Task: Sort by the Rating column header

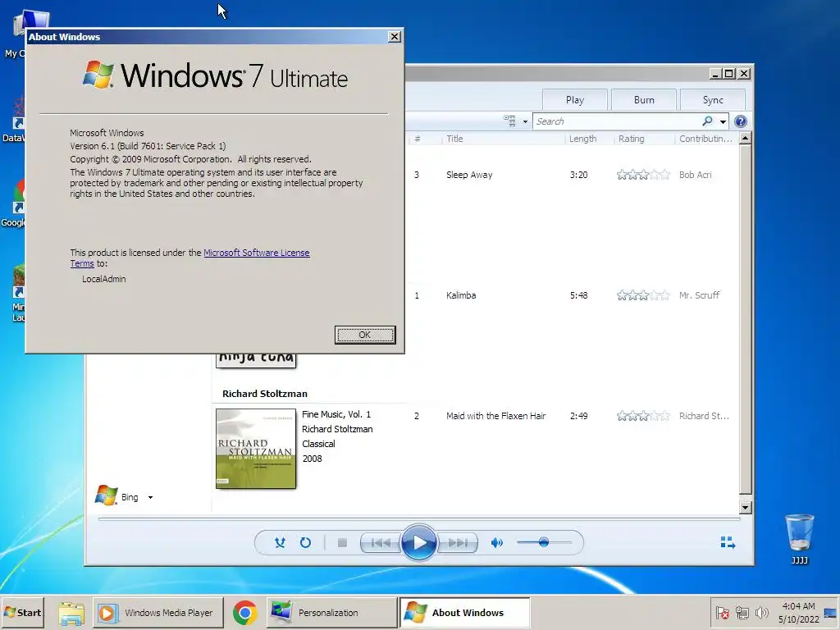Action: [631, 139]
